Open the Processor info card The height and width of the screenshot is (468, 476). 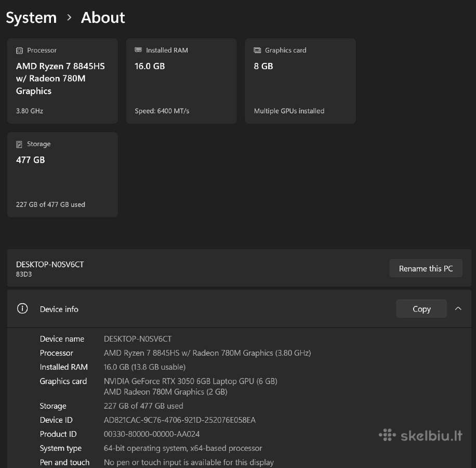(x=62, y=81)
